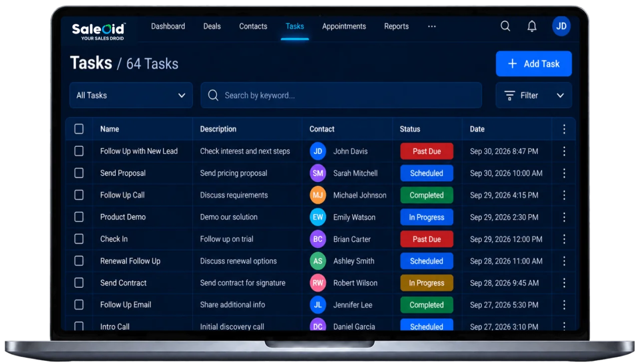Open notifications bell icon

coord(532,26)
